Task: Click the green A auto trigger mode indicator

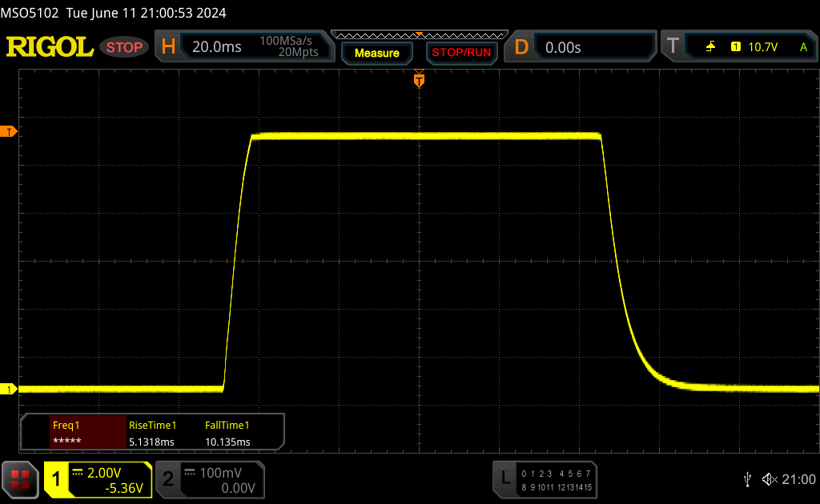Action: click(803, 47)
